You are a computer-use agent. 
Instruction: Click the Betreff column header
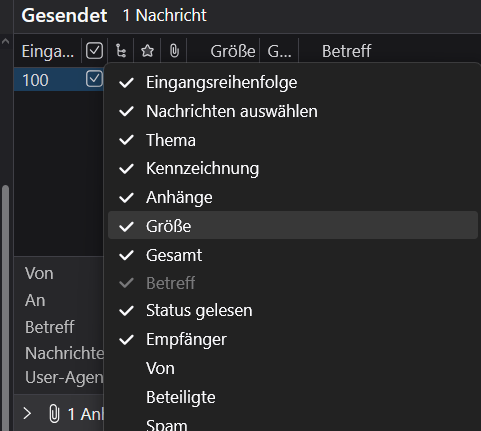pyautogui.click(x=346, y=51)
